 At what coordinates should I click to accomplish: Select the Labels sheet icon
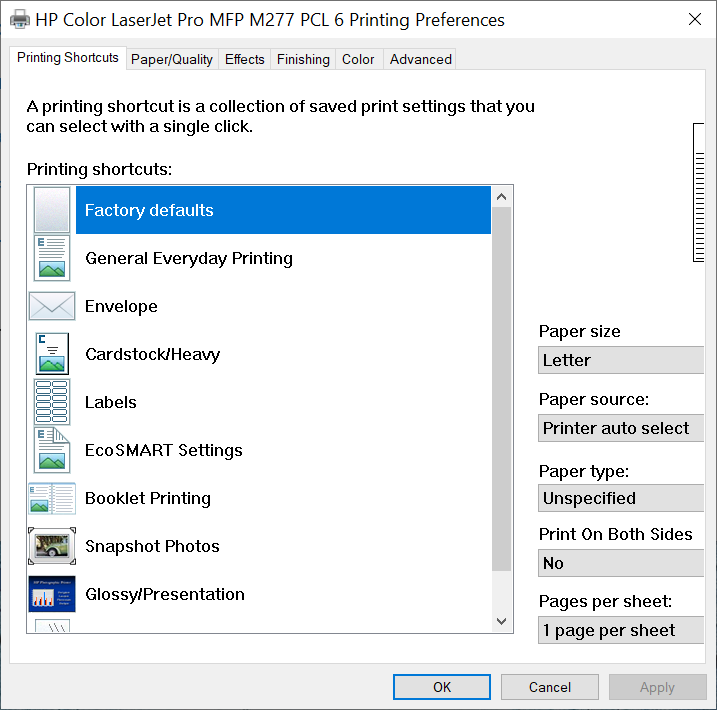52,402
